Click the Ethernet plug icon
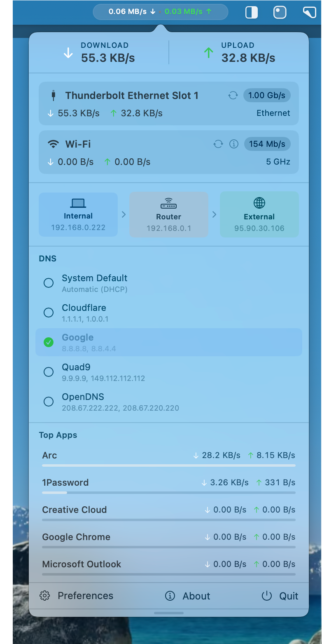Viewport: 322px width, 644px height. pyautogui.click(x=53, y=96)
